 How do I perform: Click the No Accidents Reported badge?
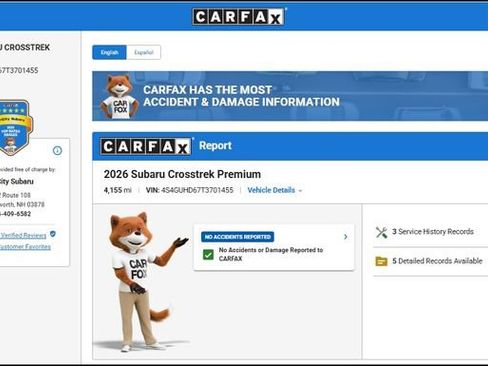click(237, 237)
